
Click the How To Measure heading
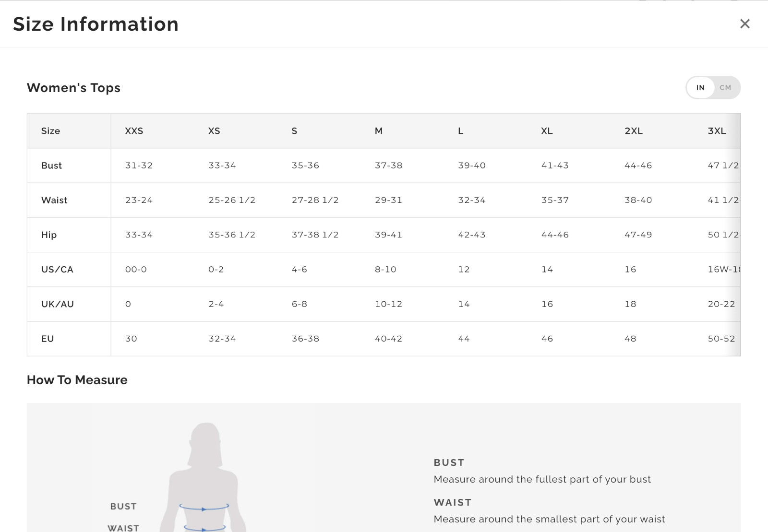(77, 380)
